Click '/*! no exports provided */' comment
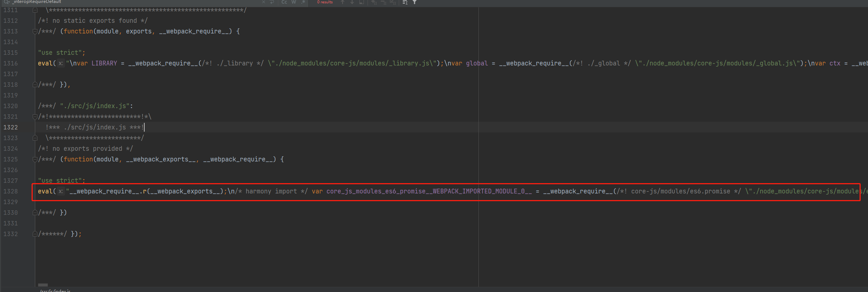The height and width of the screenshot is (292, 868). click(86, 149)
